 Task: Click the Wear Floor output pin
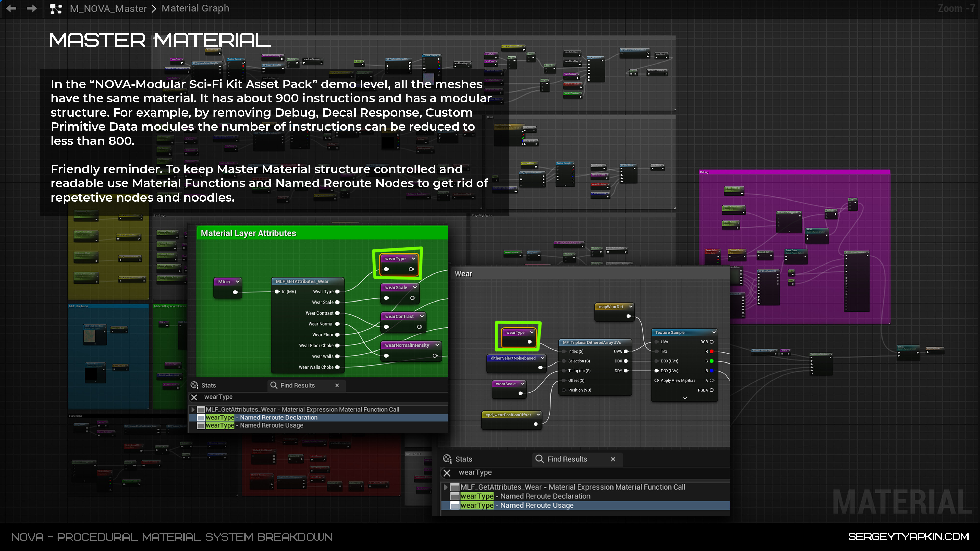(337, 335)
